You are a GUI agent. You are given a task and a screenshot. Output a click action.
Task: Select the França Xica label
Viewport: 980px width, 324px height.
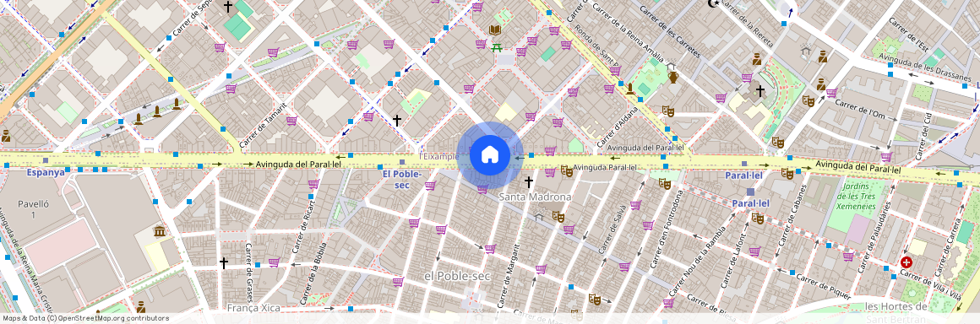[253, 308]
